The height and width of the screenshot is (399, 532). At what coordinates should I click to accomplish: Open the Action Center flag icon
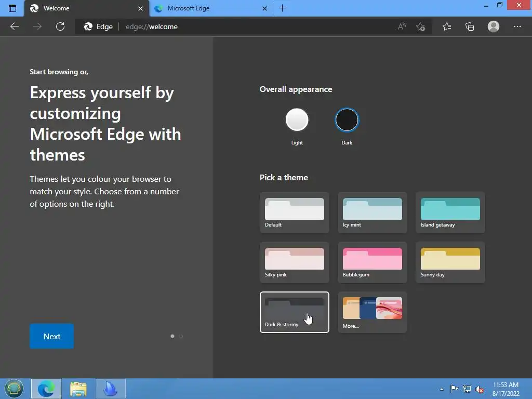(454, 389)
